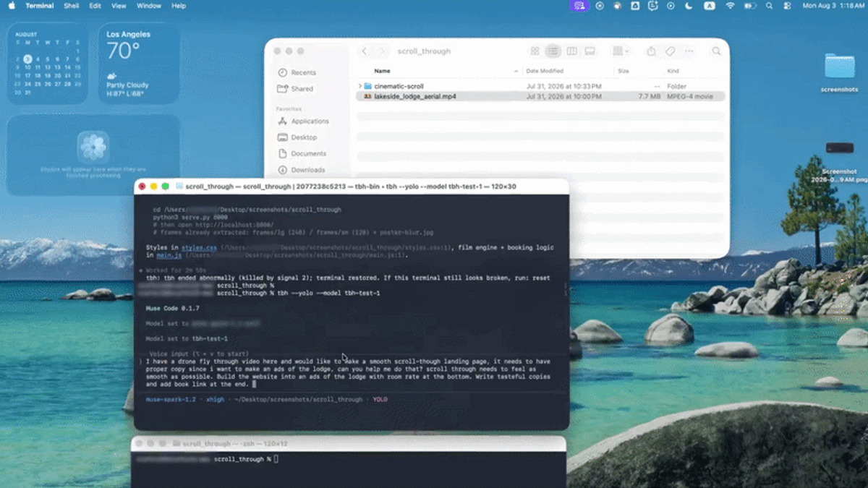Open Control Center in menu bar

click(787, 6)
